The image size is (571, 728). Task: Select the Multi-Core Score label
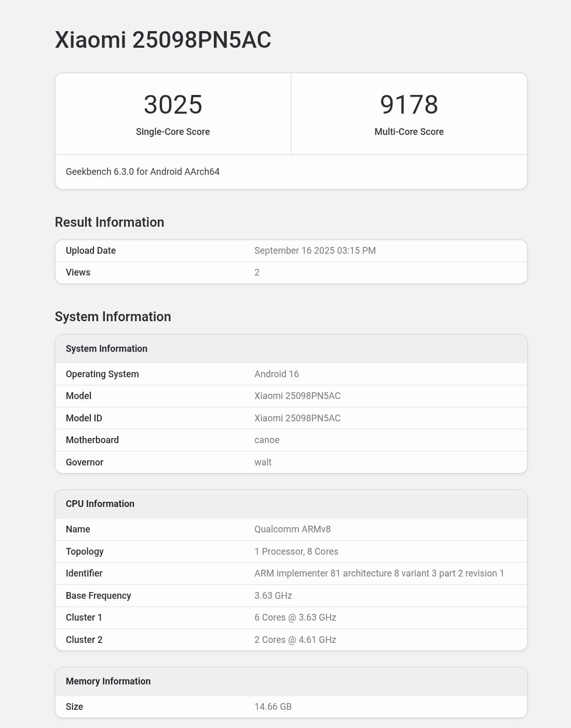(x=409, y=132)
